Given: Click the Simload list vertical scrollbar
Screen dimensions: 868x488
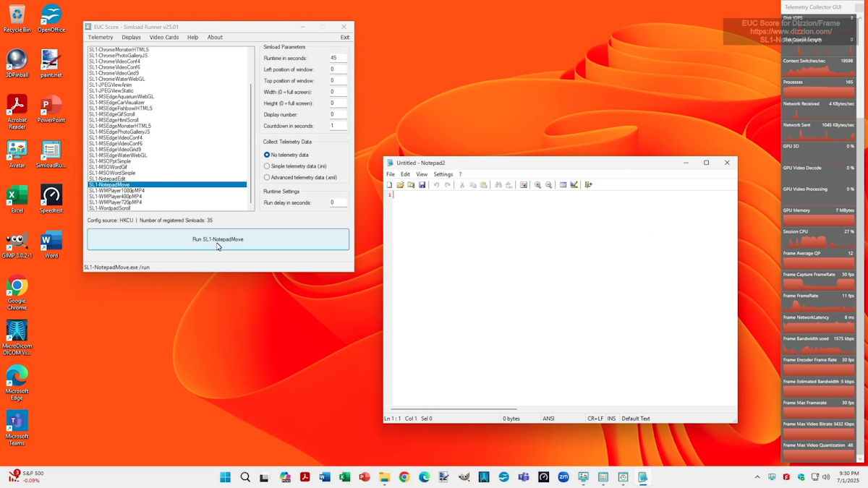Looking at the screenshot, I should pos(252,145).
